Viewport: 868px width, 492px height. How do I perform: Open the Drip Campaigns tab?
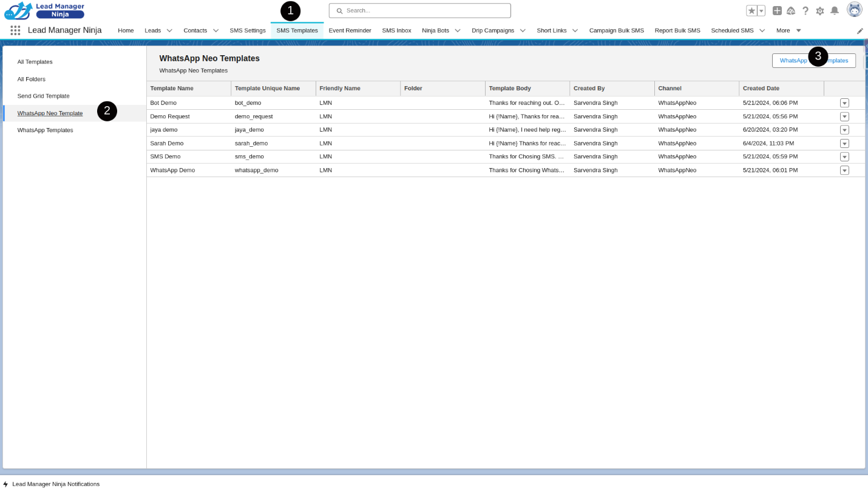493,30
